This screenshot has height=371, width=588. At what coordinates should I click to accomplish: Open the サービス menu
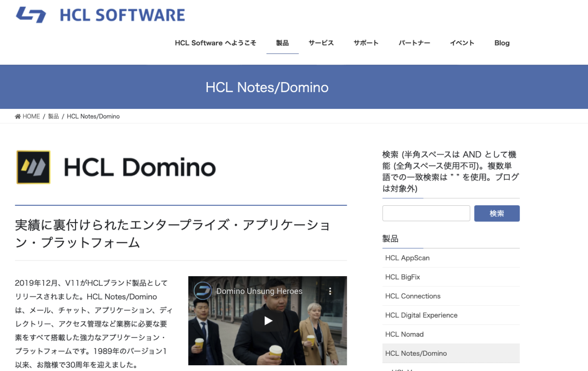[x=321, y=43]
